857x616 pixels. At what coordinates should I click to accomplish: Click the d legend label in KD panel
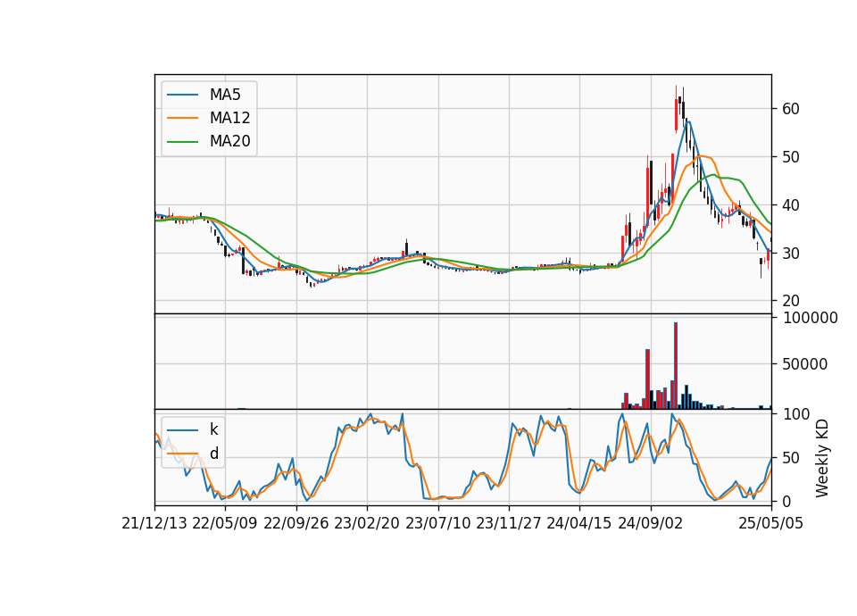pos(213,454)
